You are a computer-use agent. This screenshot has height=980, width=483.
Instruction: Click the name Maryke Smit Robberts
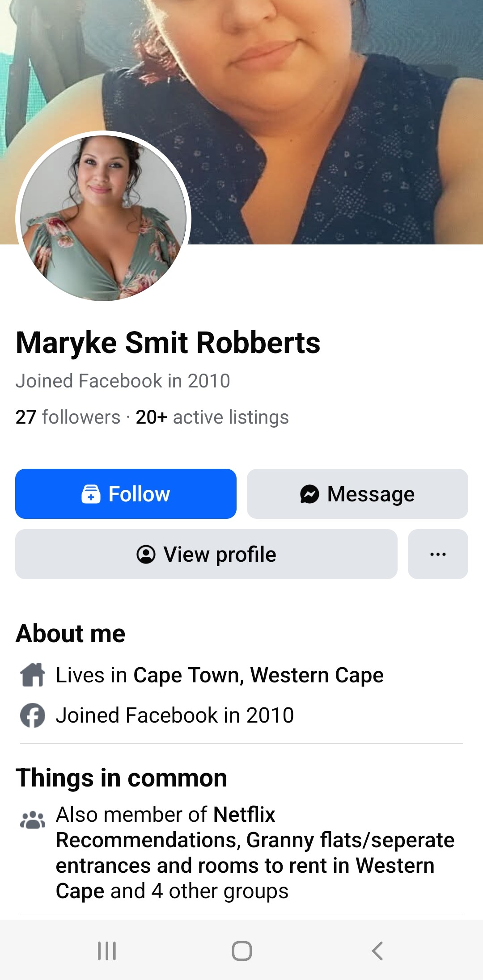click(x=168, y=343)
